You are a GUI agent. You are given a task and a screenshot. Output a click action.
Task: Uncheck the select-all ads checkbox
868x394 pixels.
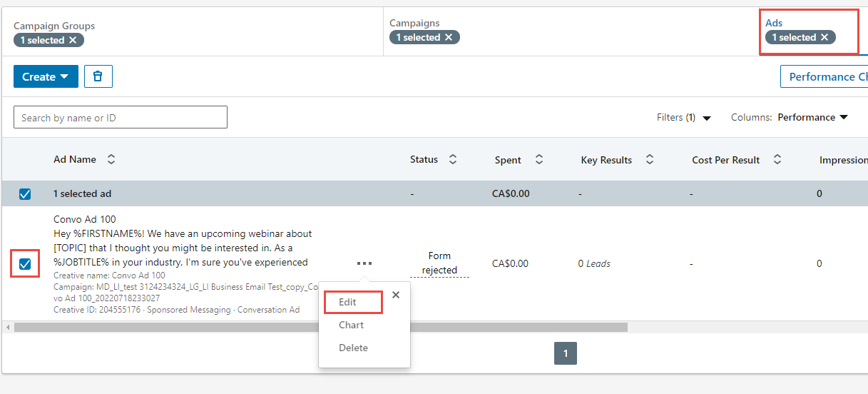pyautogui.click(x=25, y=194)
